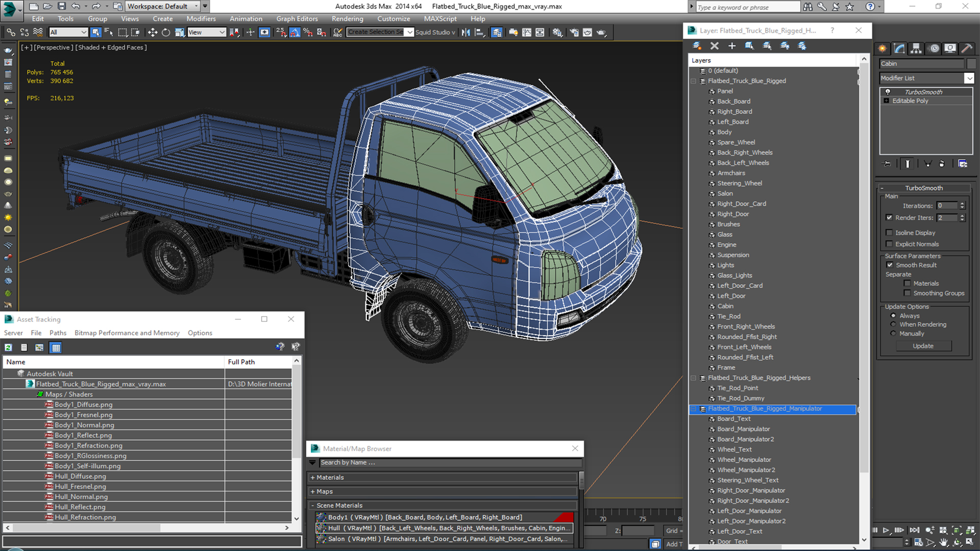This screenshot has height=551, width=980.
Task: Open the Hierarchy command panel tab
Action: [x=916, y=48]
